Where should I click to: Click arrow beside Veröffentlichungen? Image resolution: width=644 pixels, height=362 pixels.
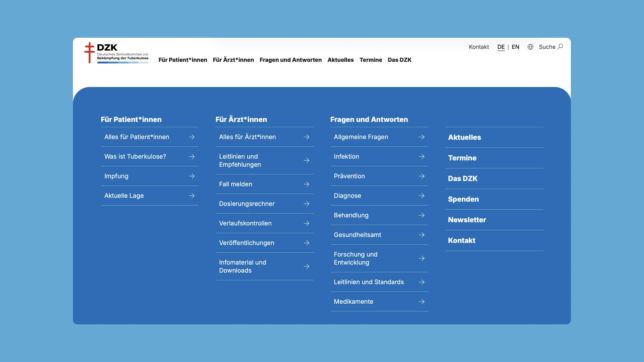pyautogui.click(x=307, y=243)
